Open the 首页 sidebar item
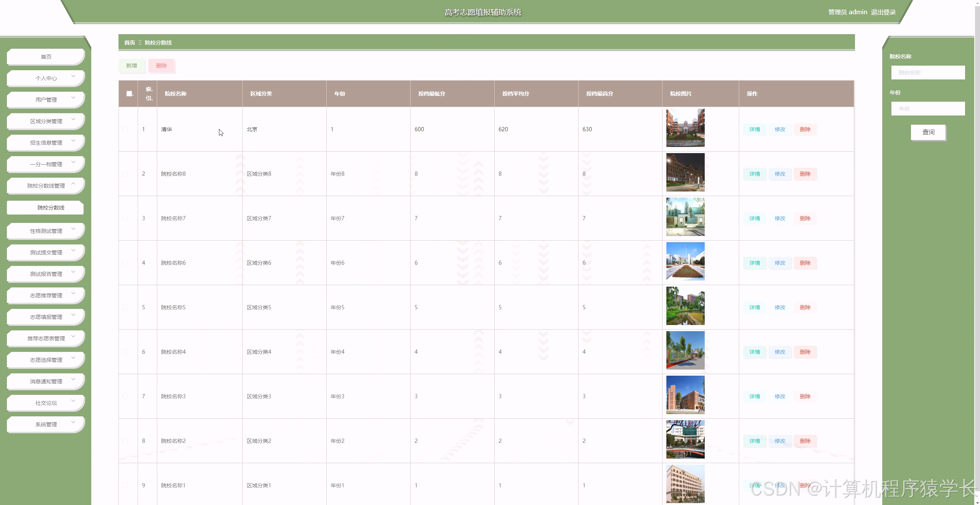The image size is (980, 505). click(46, 57)
